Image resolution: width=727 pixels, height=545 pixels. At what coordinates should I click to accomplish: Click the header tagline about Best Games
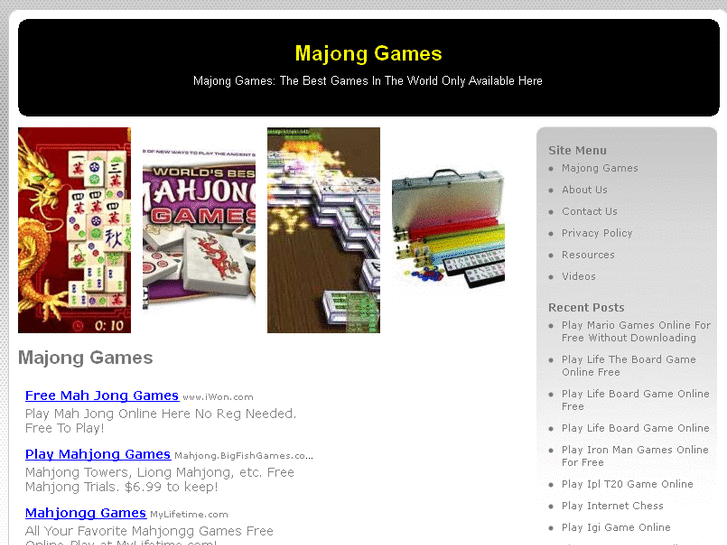[x=368, y=81]
